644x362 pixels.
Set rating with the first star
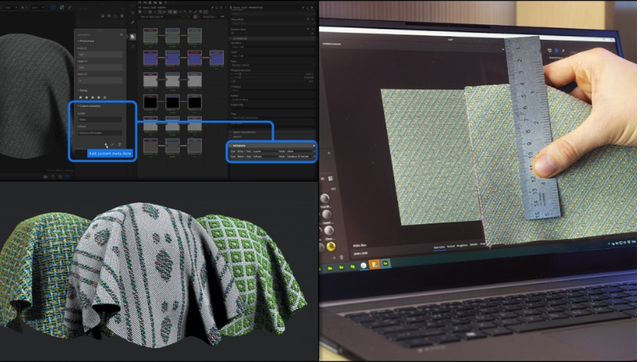[80, 97]
